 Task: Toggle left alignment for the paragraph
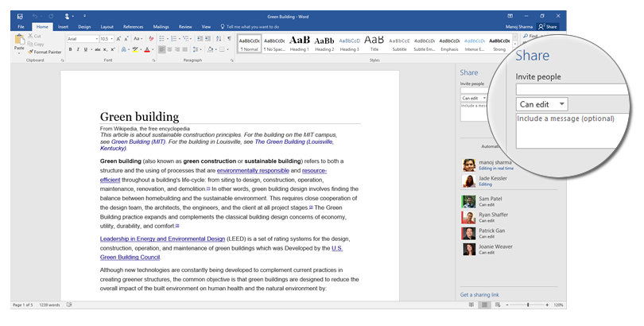(162, 49)
